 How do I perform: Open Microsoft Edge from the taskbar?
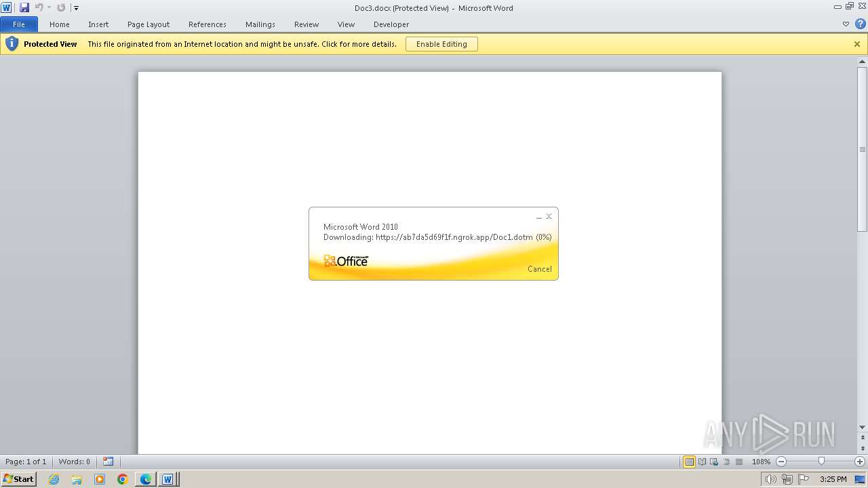tap(146, 479)
